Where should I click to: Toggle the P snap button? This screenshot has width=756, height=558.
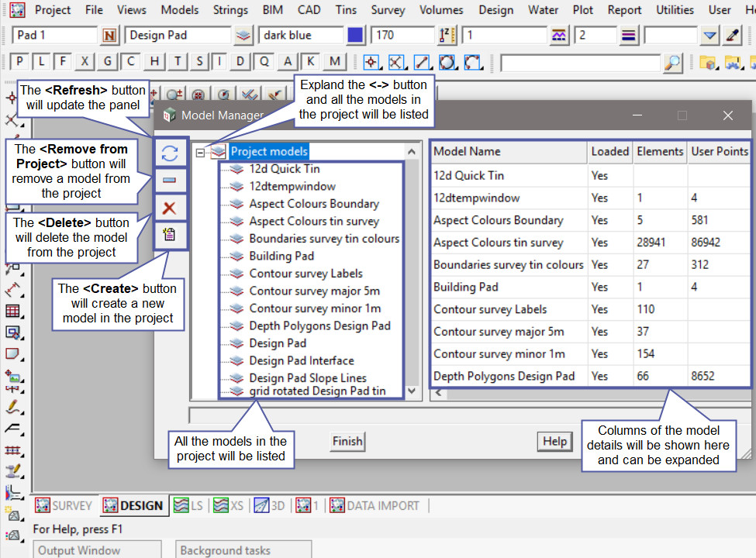[20, 62]
